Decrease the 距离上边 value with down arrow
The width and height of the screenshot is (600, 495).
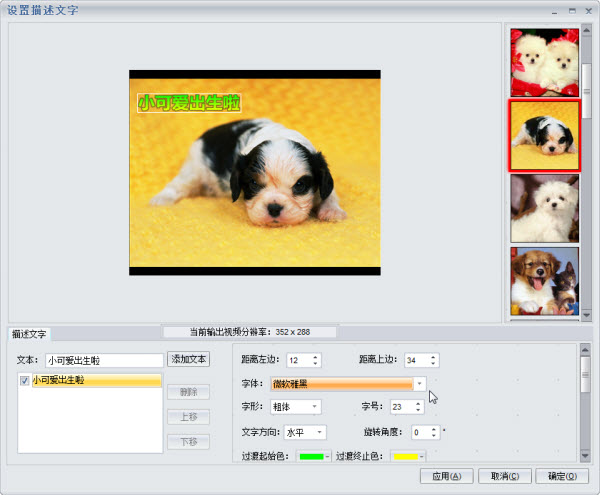tap(433, 363)
